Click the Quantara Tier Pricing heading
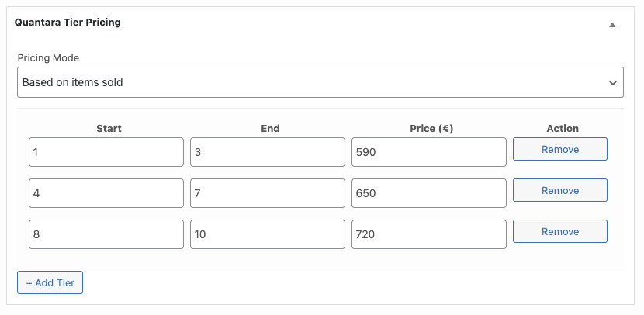The image size is (644, 315). [68, 22]
